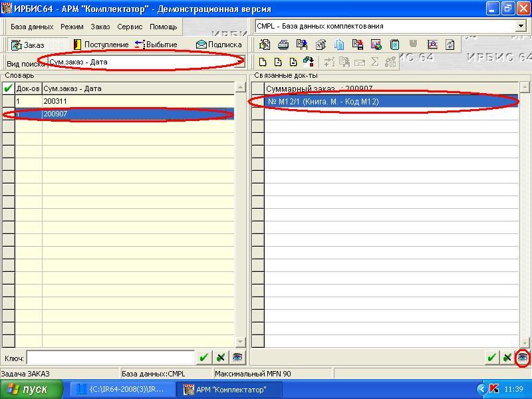Open the 'База данных' menu
Viewport: 532px width, 399px height.
click(32, 27)
